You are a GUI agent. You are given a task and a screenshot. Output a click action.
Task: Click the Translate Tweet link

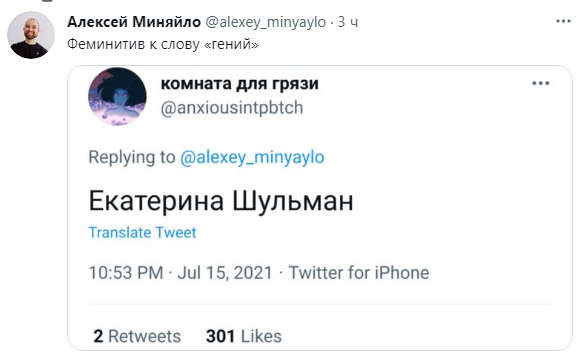[x=142, y=233]
